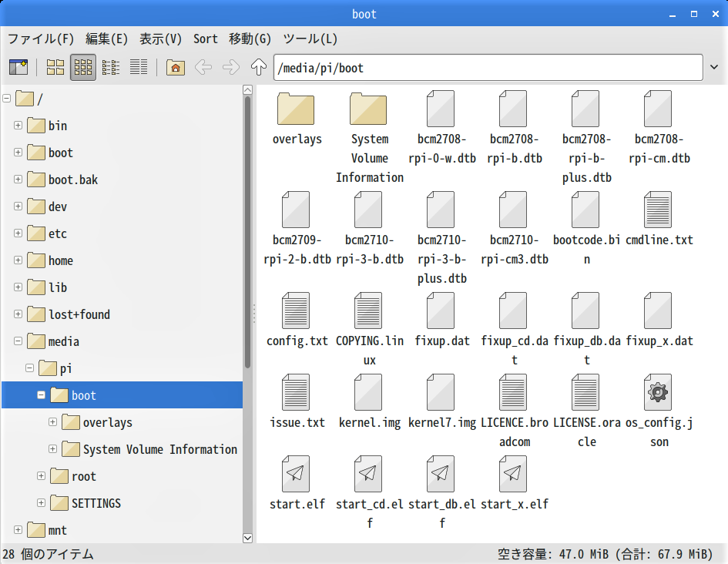The width and height of the screenshot is (728, 564).
Task: Select the bcm2710-rpi-3-b.dtb file icon
Action: [368, 210]
